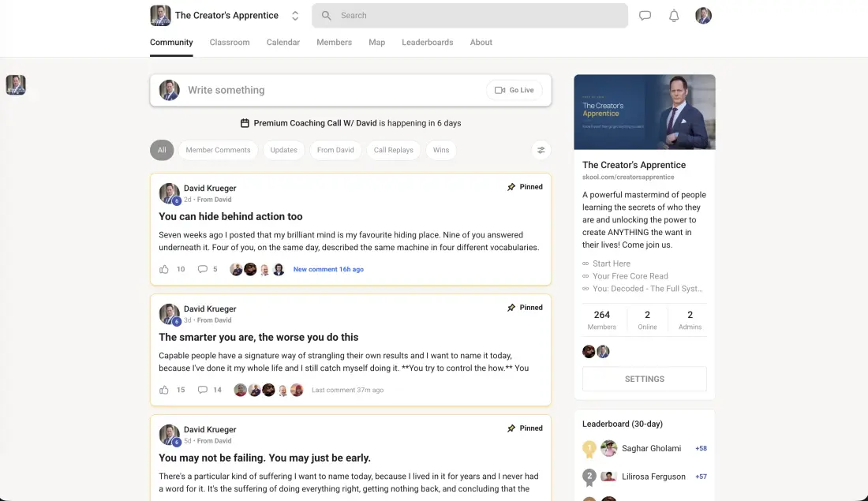
Task: Click David Krueger avatar on third pinned post
Action: 170,435
